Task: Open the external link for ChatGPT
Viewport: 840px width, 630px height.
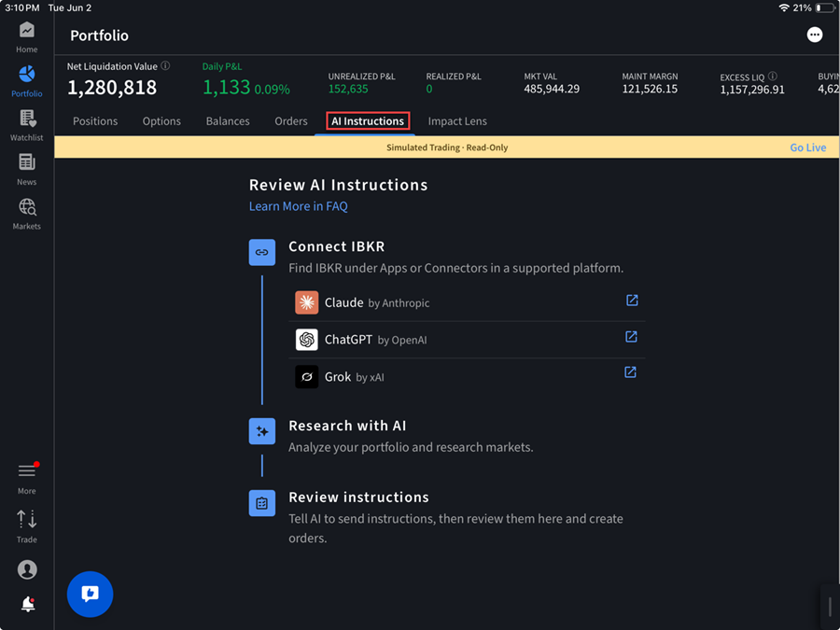Action: point(631,336)
